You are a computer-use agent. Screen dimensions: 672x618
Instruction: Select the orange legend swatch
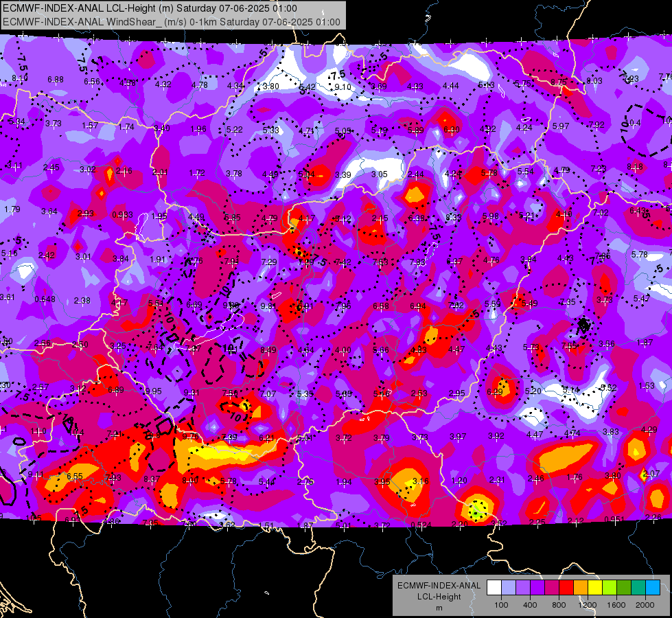point(581,588)
